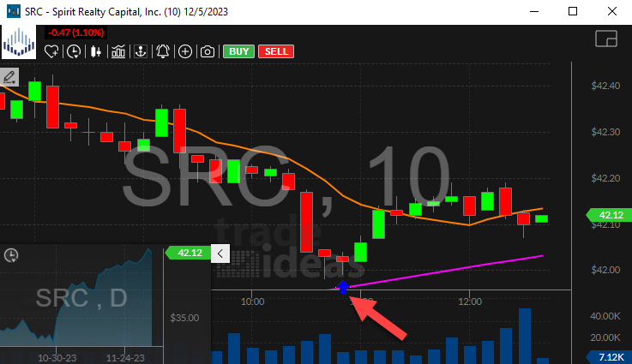The width and height of the screenshot is (632, 364).
Task: Click the plus-circle add icon
Action: pos(185,51)
